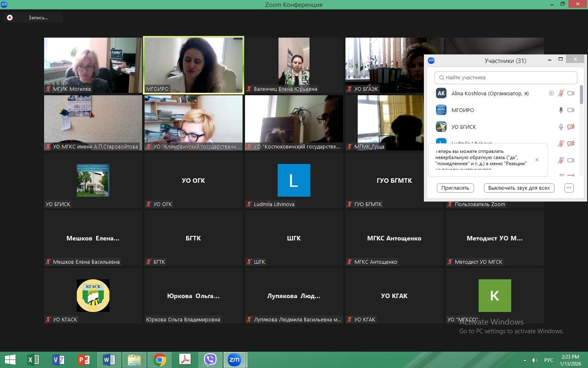Mute МГОИРО via its microphone icon
This screenshot has height=368, width=588.
(x=561, y=110)
